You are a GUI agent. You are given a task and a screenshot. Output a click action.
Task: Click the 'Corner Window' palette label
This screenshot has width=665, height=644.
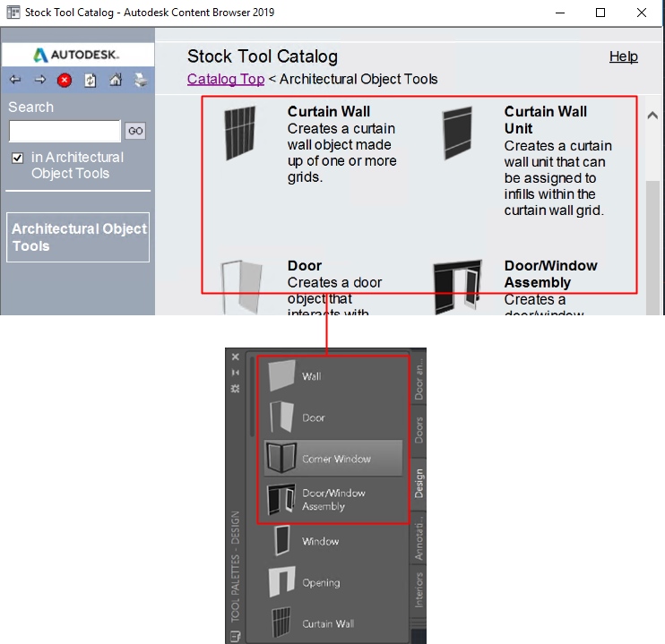coord(336,459)
